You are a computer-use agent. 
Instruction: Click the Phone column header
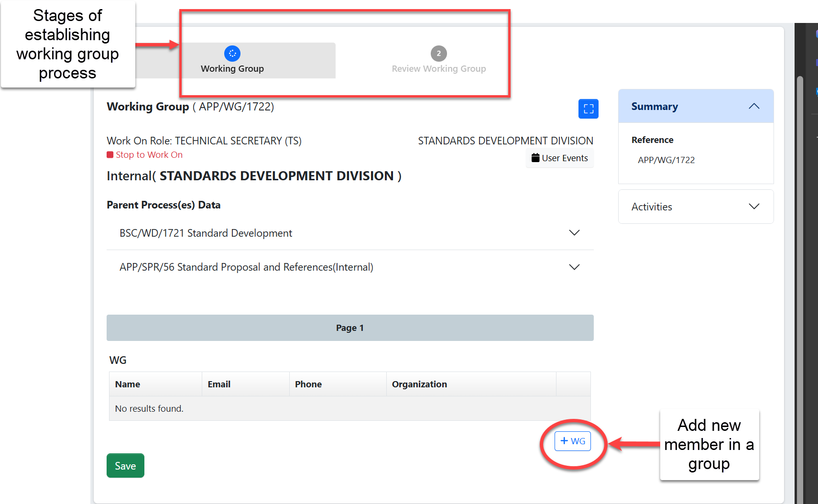[x=308, y=384]
